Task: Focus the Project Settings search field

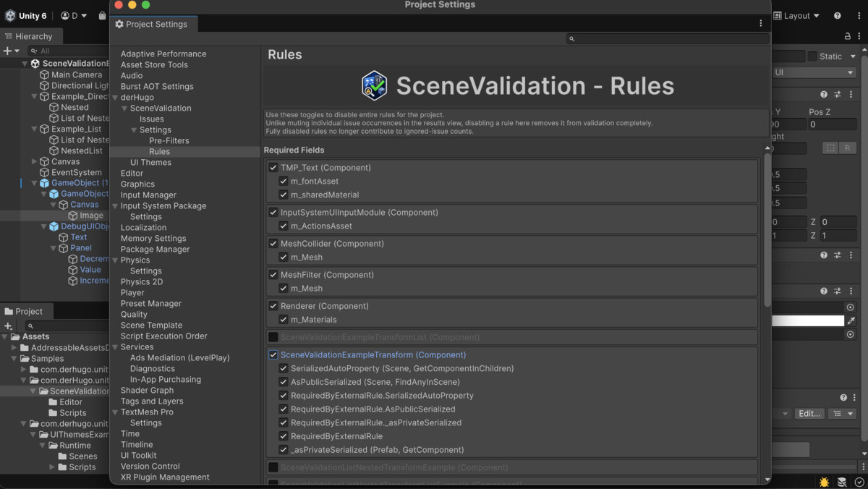Action: click(668, 38)
